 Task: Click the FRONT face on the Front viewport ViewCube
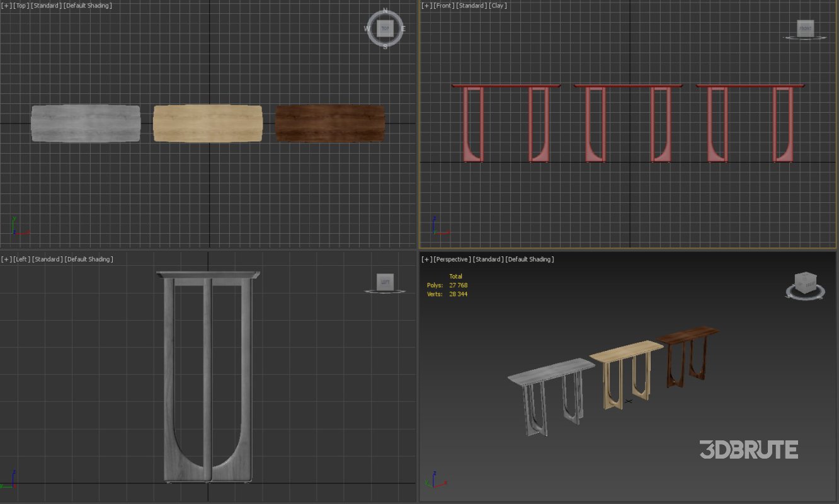pos(804,28)
